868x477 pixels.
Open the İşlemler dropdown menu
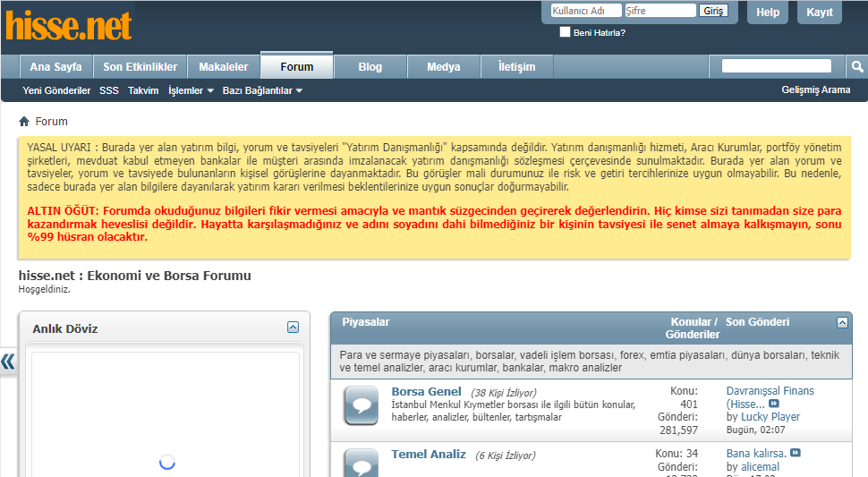pyautogui.click(x=191, y=90)
